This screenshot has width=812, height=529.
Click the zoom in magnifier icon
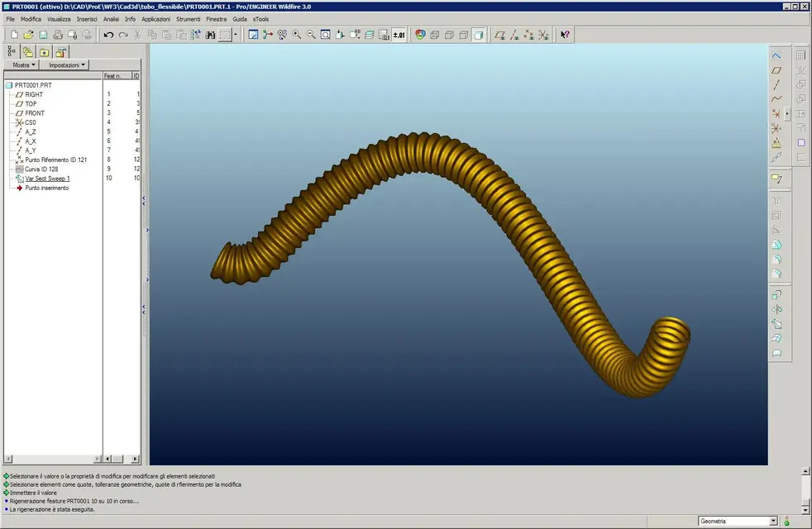click(x=297, y=35)
